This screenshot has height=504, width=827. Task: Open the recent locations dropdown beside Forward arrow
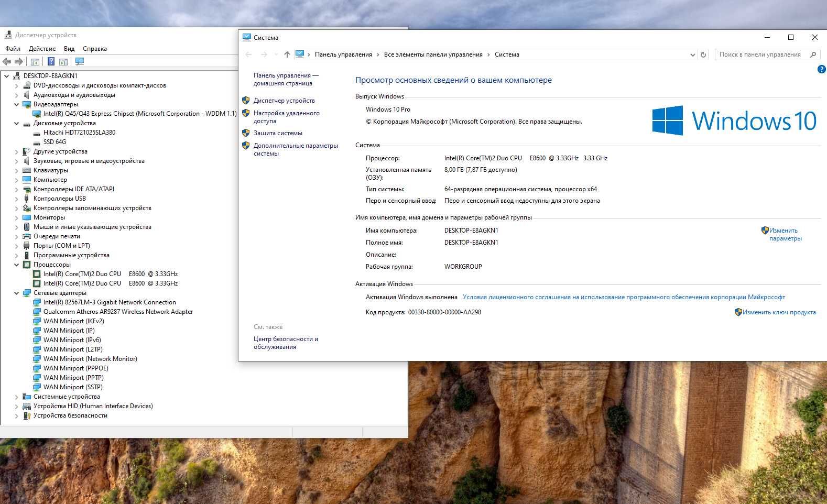pos(276,54)
